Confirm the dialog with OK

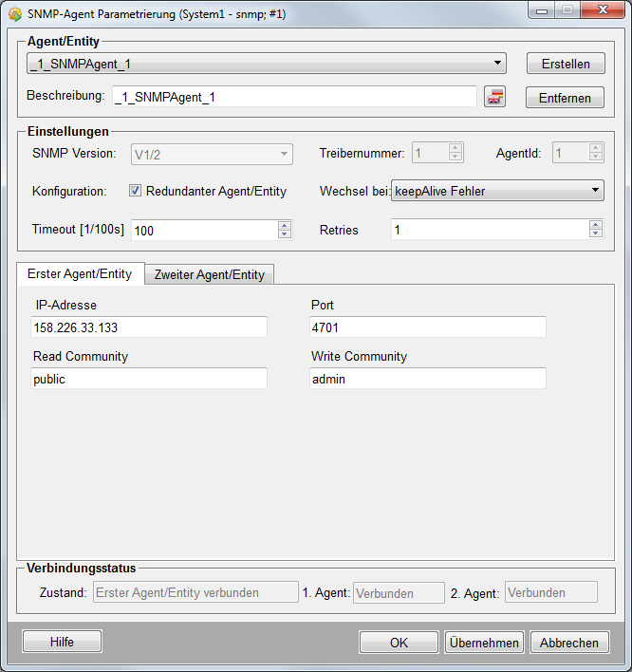click(x=399, y=643)
